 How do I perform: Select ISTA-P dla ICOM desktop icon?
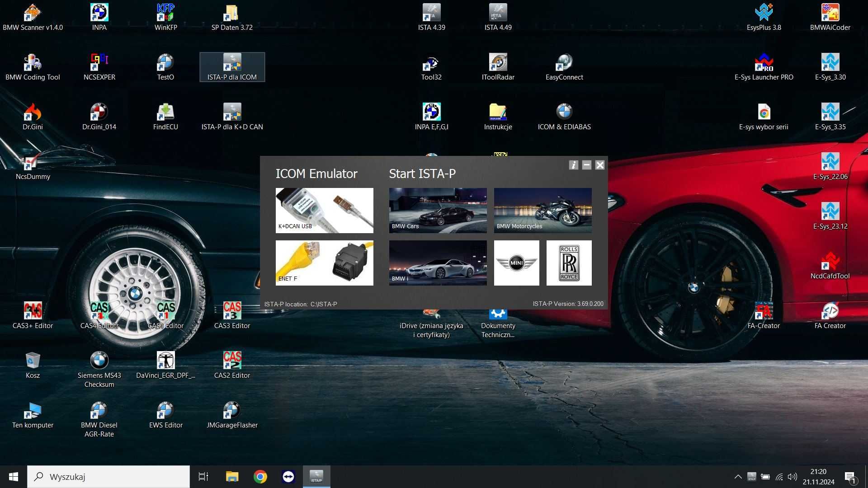232,67
